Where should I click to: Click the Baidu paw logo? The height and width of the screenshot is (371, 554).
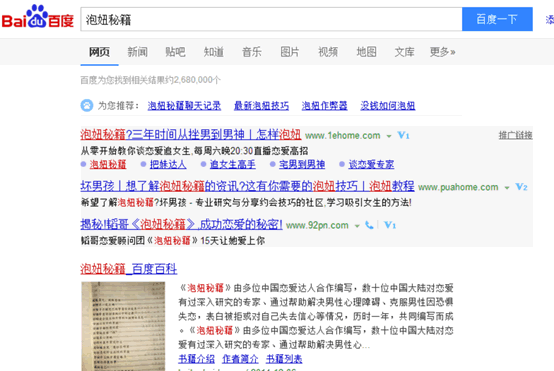click(x=37, y=17)
